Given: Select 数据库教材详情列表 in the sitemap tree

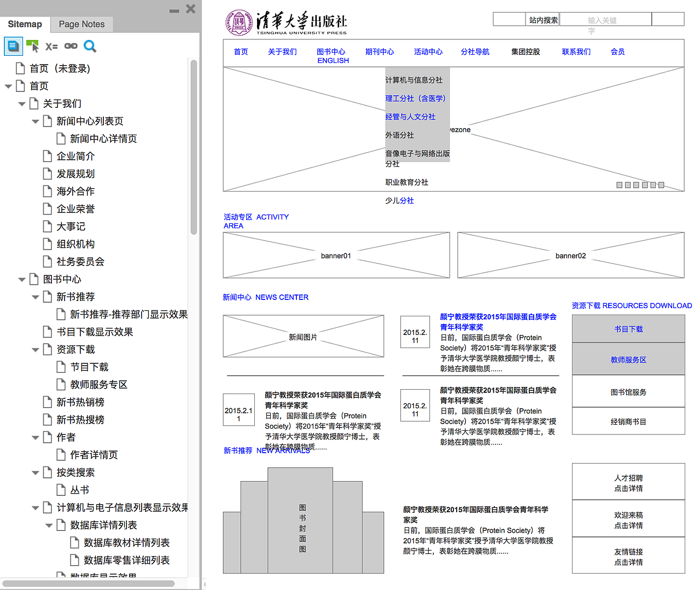Looking at the screenshot, I should 126,543.
